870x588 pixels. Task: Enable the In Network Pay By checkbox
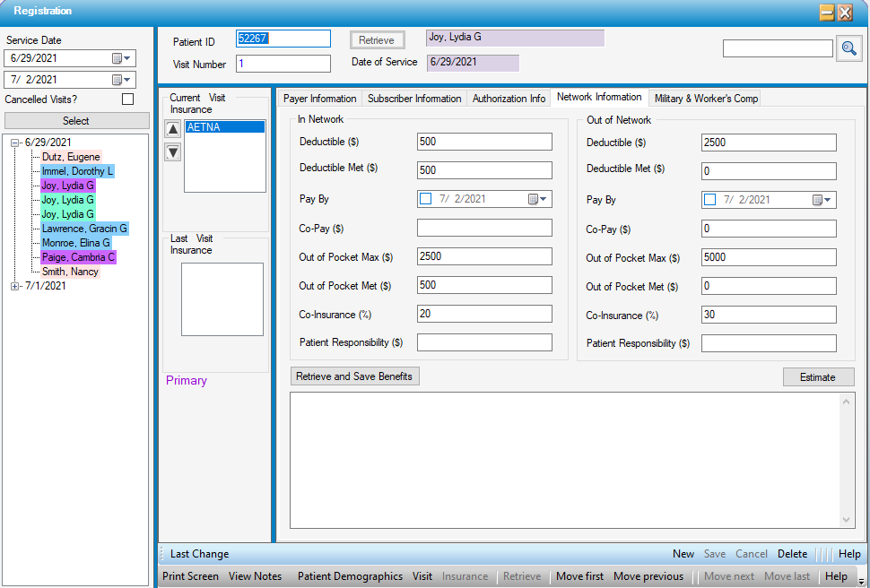pos(426,199)
